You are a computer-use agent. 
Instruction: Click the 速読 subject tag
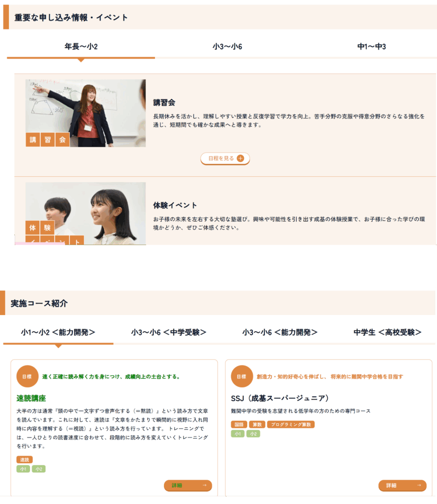click(x=25, y=459)
